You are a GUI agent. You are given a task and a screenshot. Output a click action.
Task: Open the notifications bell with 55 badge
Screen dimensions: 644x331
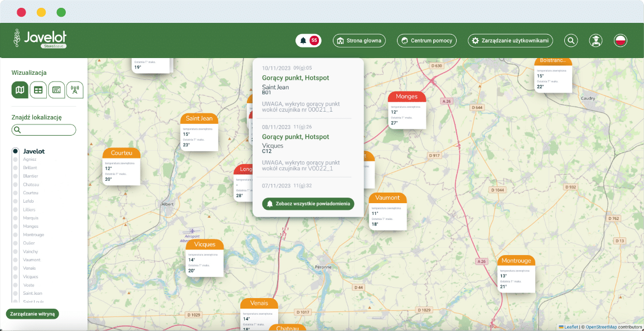point(308,41)
